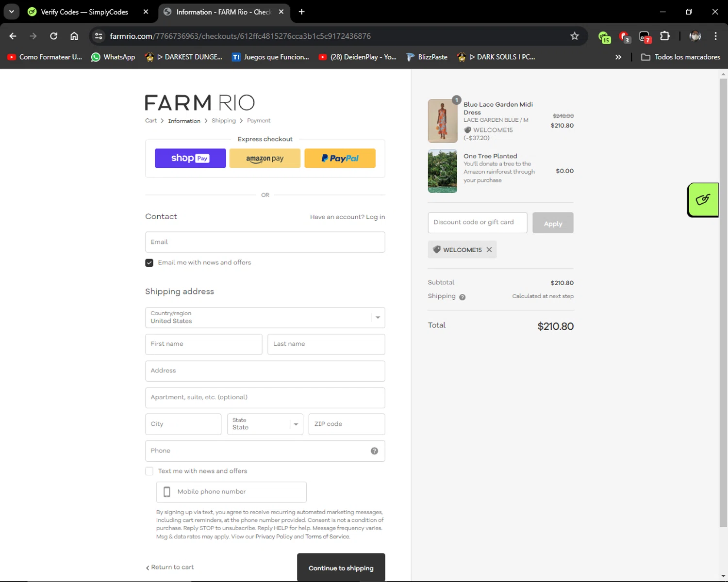728x582 pixels.
Task: Click the Phone field
Action: (265, 451)
